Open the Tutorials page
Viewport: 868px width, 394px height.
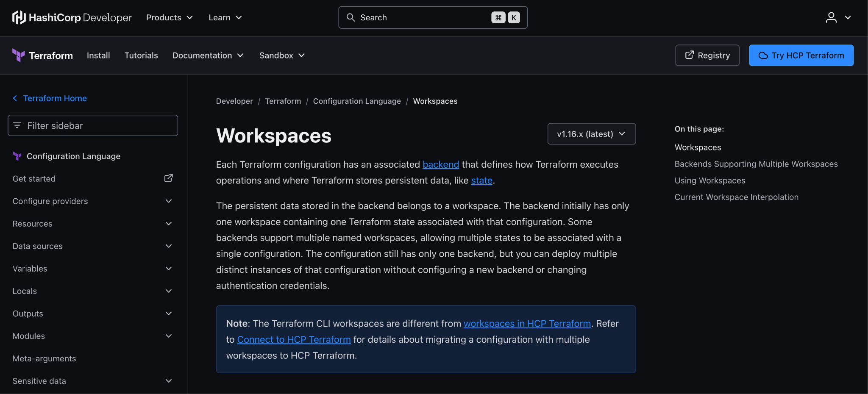[x=141, y=55]
